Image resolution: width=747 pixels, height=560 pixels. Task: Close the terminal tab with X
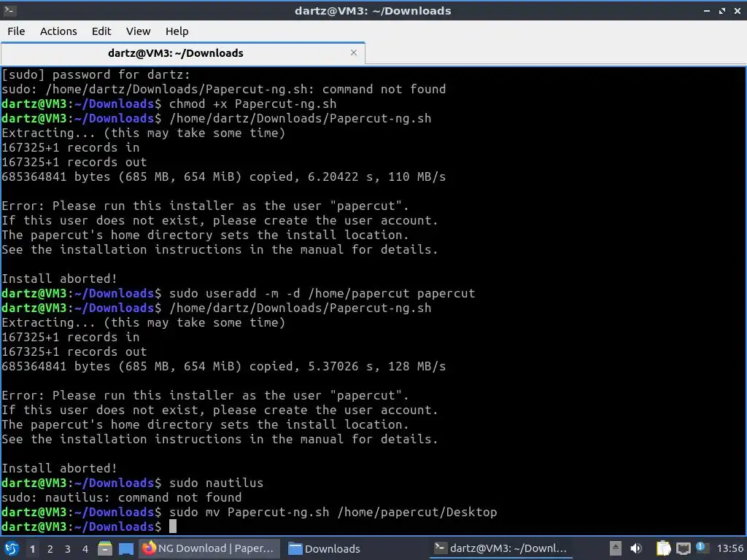[354, 52]
